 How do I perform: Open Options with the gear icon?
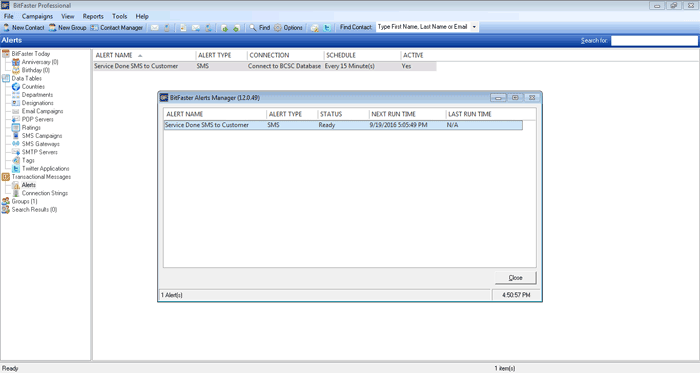click(288, 28)
